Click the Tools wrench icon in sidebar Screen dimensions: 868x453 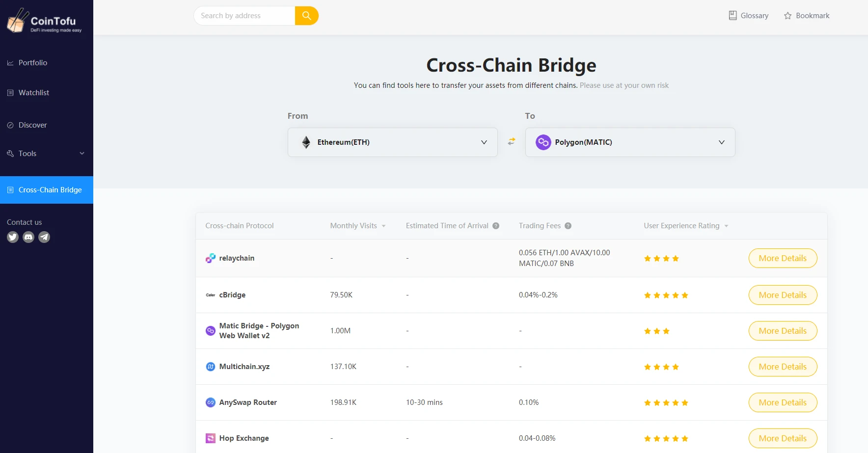click(10, 154)
